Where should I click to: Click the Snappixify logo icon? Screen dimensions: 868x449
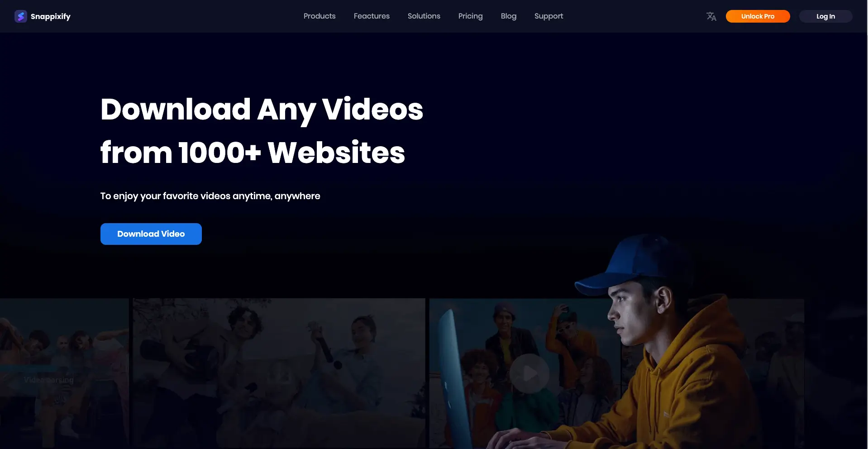tap(20, 16)
